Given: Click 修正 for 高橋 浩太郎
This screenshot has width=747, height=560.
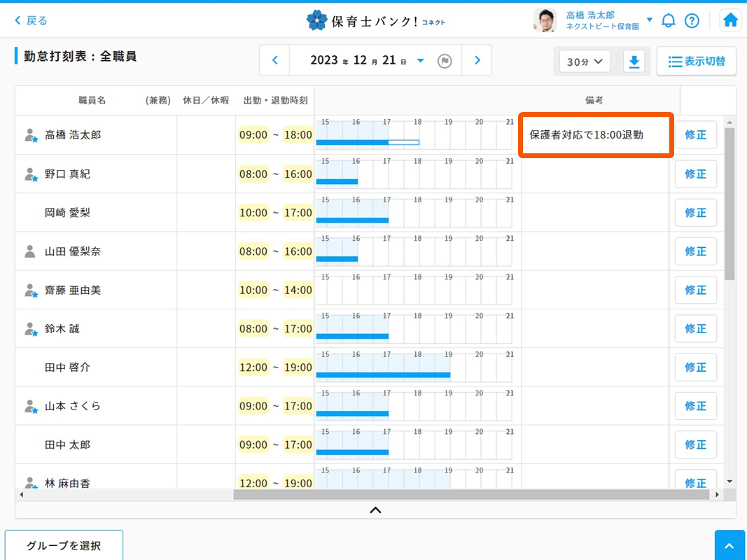Looking at the screenshot, I should pyautogui.click(x=695, y=135).
